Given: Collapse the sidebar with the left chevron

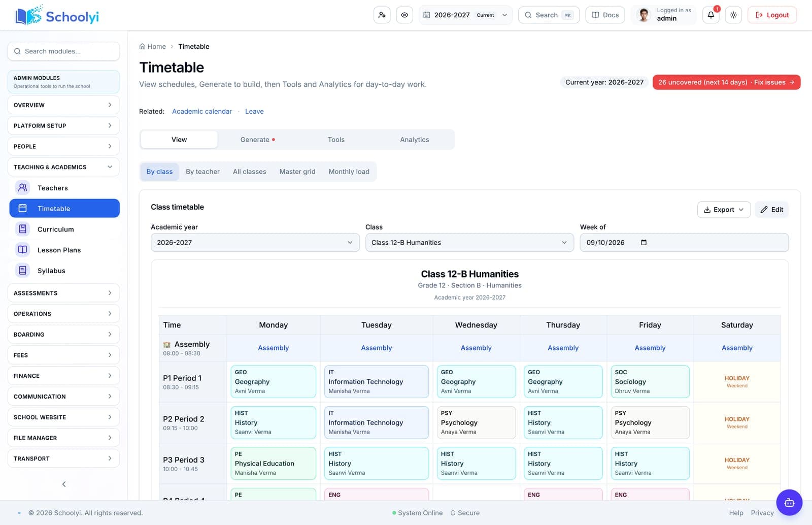Looking at the screenshot, I should [x=64, y=484].
